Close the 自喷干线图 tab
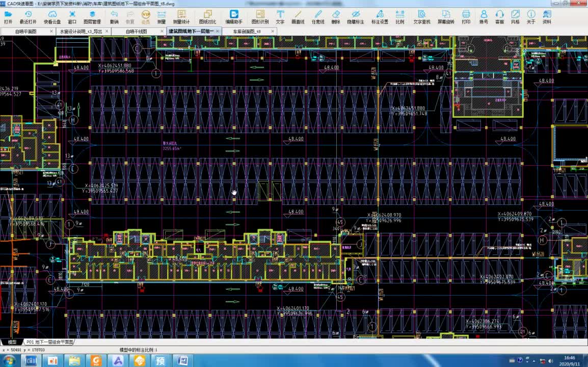The height and width of the screenshot is (367, 588). pos(162,31)
